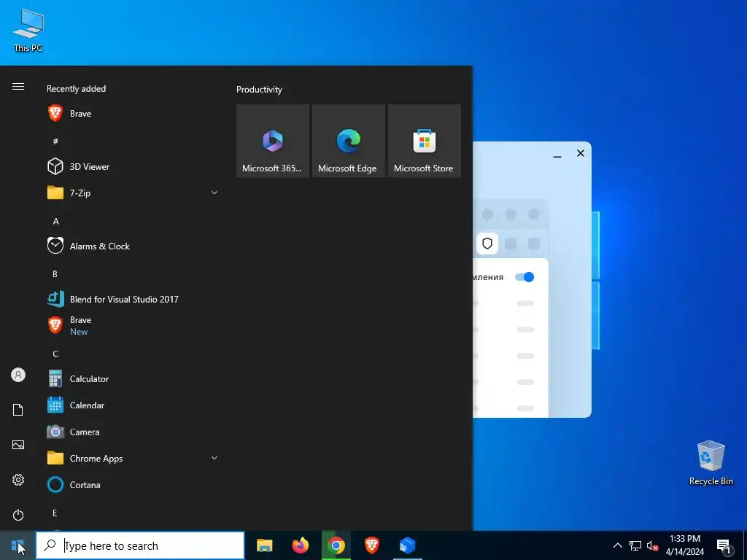Show hidden system tray icons

(x=617, y=545)
